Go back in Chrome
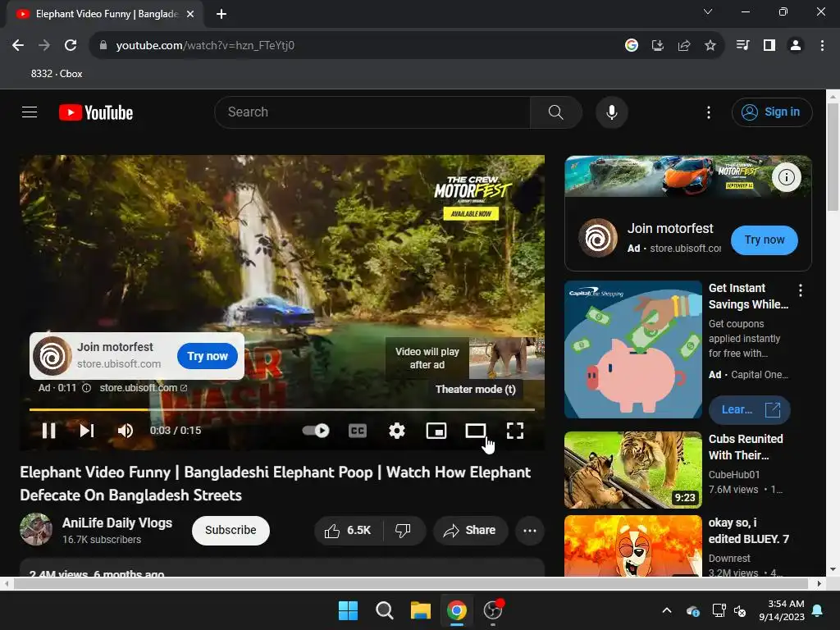Viewport: 840px width, 630px height. pyautogui.click(x=18, y=46)
